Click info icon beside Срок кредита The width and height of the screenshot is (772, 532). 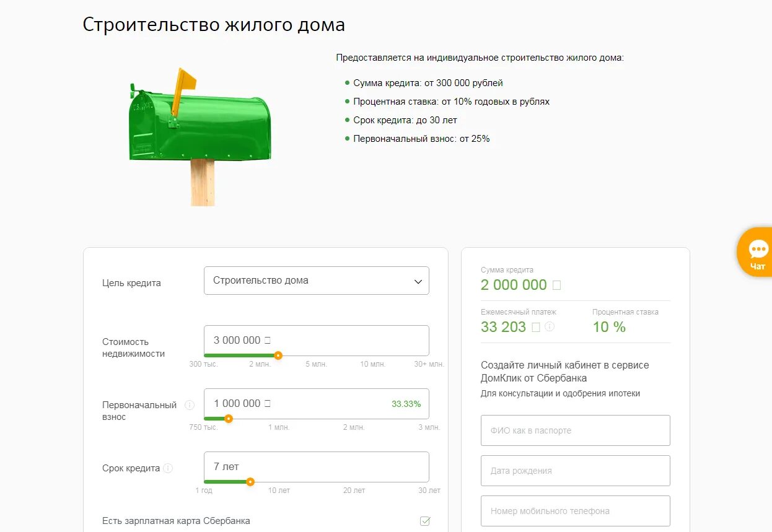pyautogui.click(x=168, y=468)
